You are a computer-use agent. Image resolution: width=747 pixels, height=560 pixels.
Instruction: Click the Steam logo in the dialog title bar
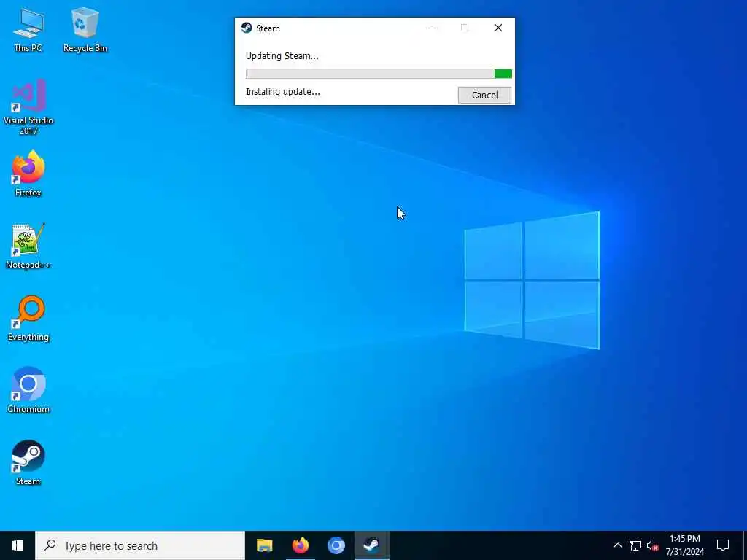247,28
